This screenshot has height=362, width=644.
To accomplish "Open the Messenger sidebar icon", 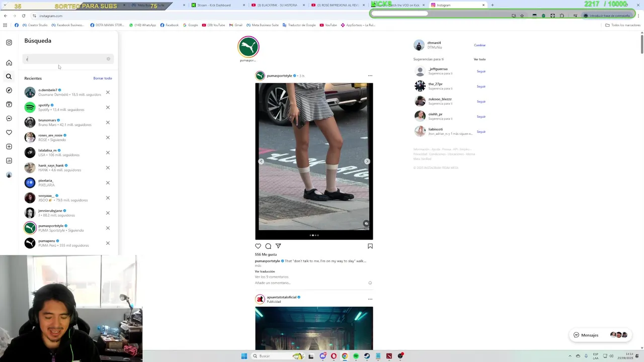I will tap(9, 119).
